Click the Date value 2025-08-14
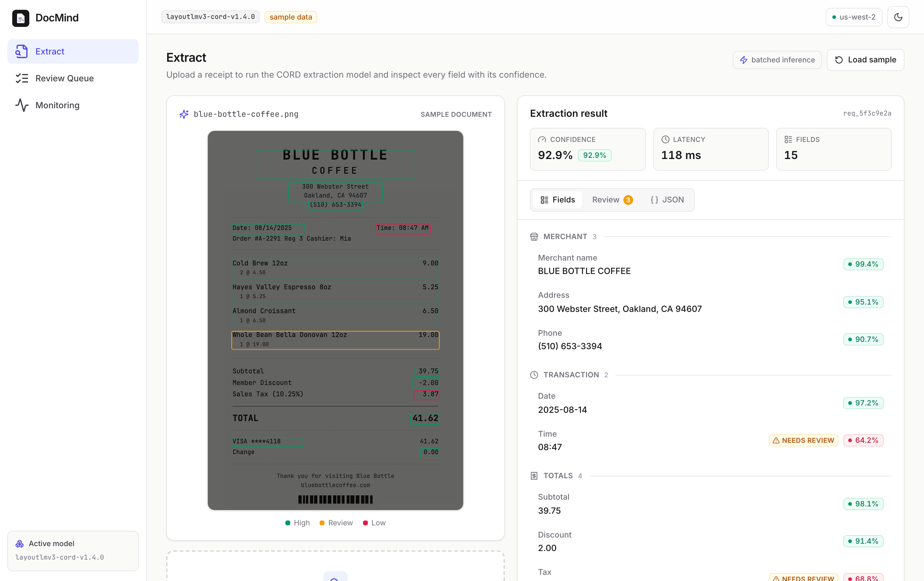The width and height of the screenshot is (924, 581). [x=562, y=410]
